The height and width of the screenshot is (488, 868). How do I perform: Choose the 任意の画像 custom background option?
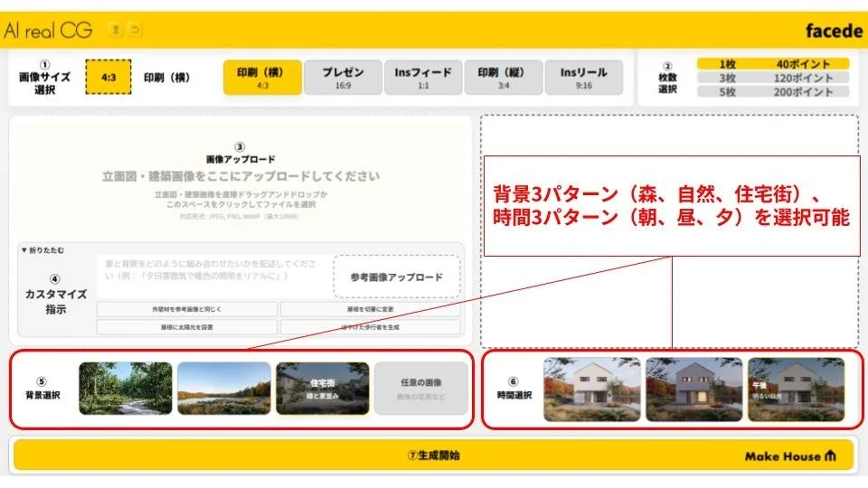pyautogui.click(x=421, y=389)
